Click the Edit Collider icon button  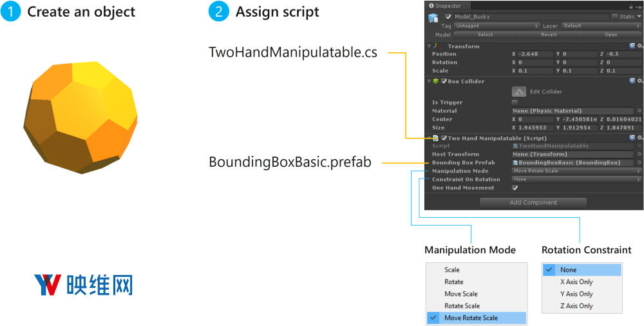[519, 92]
